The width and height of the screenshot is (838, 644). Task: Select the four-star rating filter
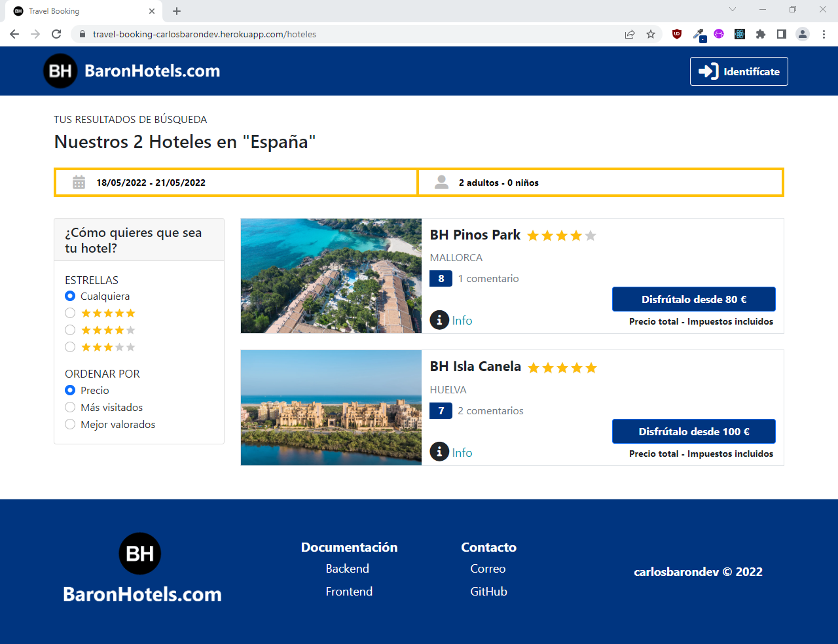pyautogui.click(x=70, y=330)
